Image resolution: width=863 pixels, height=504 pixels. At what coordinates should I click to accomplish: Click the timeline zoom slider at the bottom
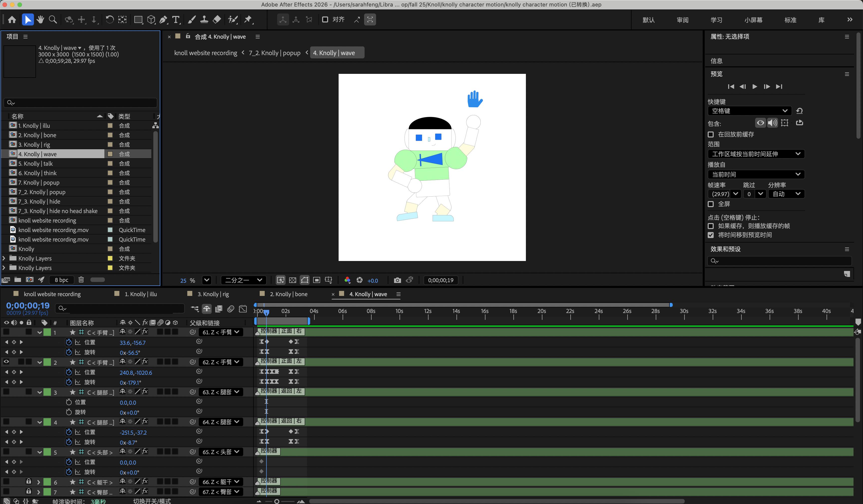tap(277, 501)
